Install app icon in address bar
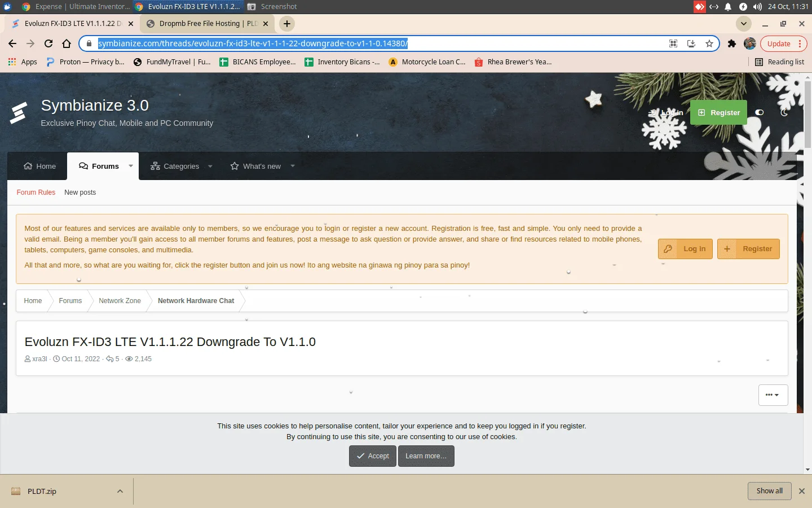Image resolution: width=812 pixels, height=508 pixels. 691,43
